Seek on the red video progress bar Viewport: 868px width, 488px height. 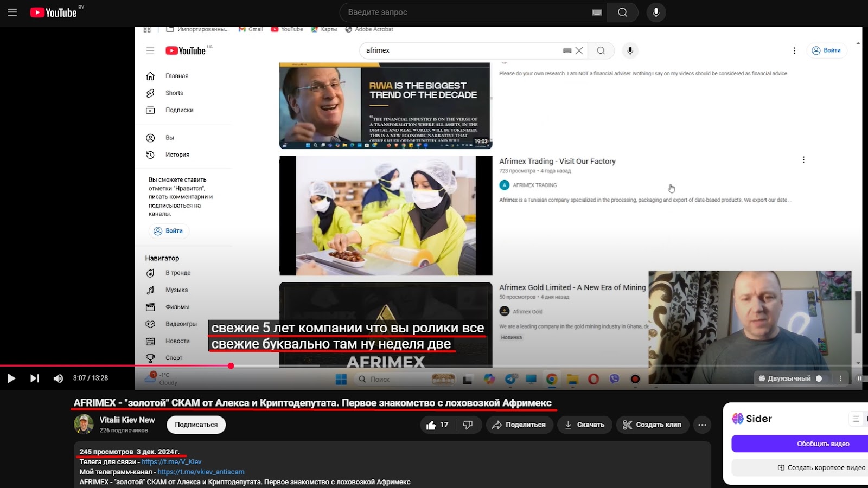[115, 366]
